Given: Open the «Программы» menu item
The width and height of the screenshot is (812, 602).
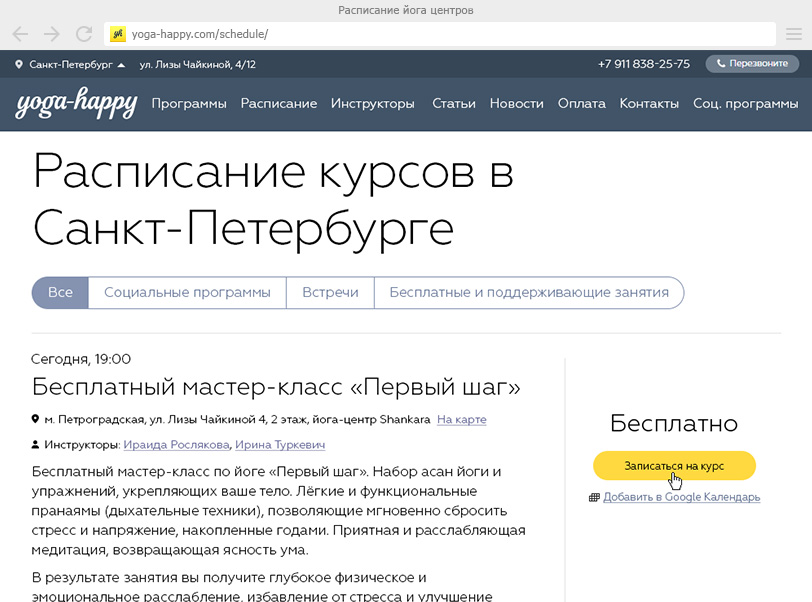Looking at the screenshot, I should coord(189,104).
